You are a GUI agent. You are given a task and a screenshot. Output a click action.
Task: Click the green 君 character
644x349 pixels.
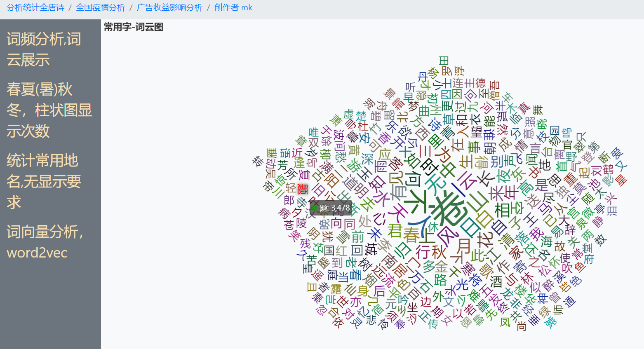[395, 230]
